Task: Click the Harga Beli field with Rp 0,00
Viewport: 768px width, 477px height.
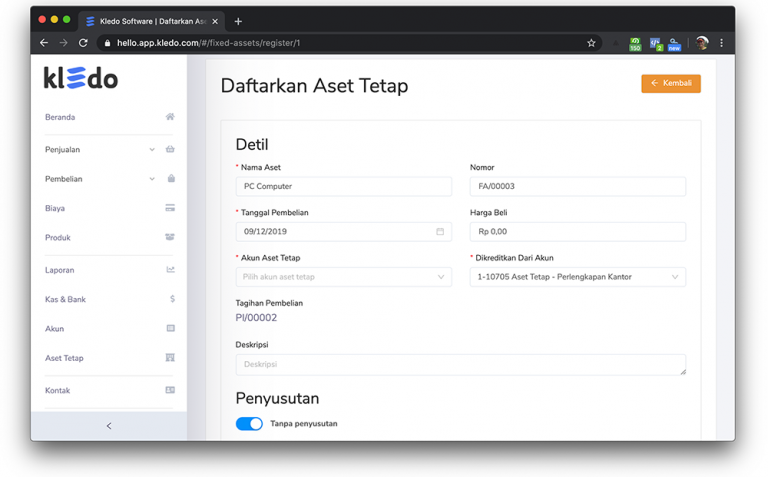Action: click(x=577, y=231)
